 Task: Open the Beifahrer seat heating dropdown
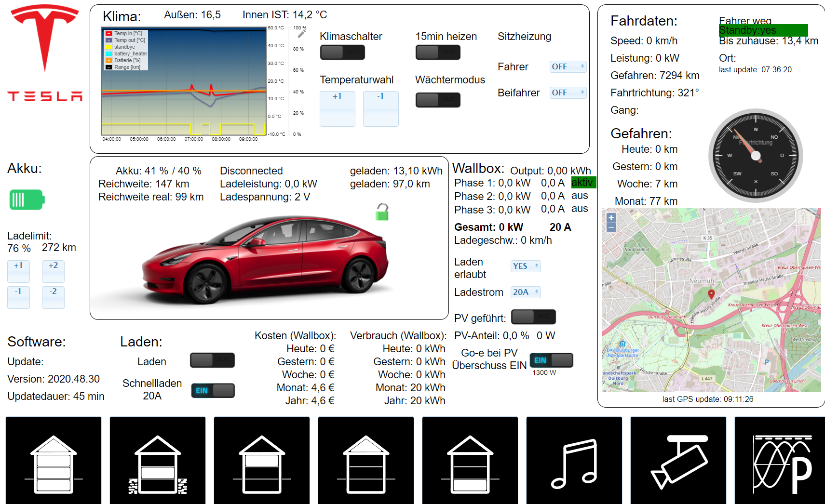coord(568,93)
